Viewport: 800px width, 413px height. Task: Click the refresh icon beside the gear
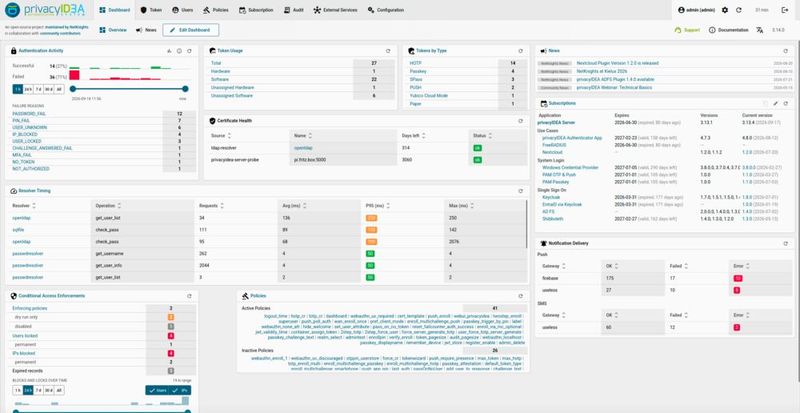739,10
